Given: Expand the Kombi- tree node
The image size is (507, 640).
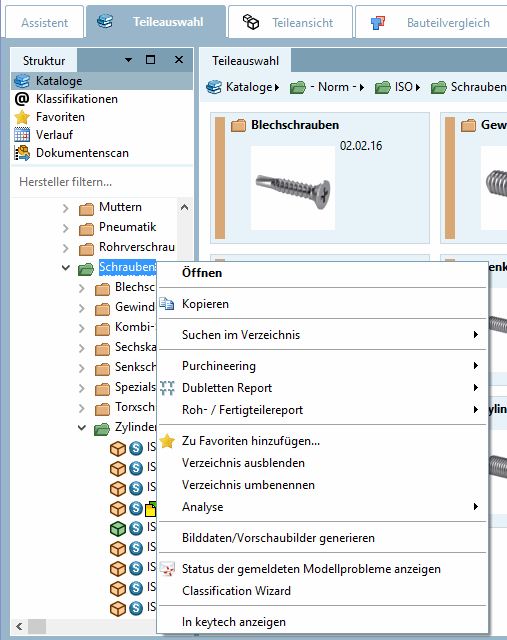Looking at the screenshot, I should click(x=82, y=328).
